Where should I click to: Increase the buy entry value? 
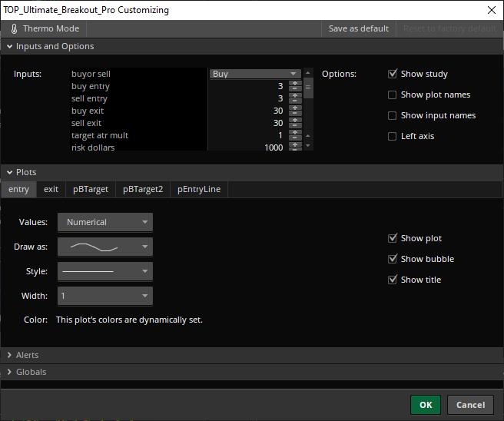point(295,84)
